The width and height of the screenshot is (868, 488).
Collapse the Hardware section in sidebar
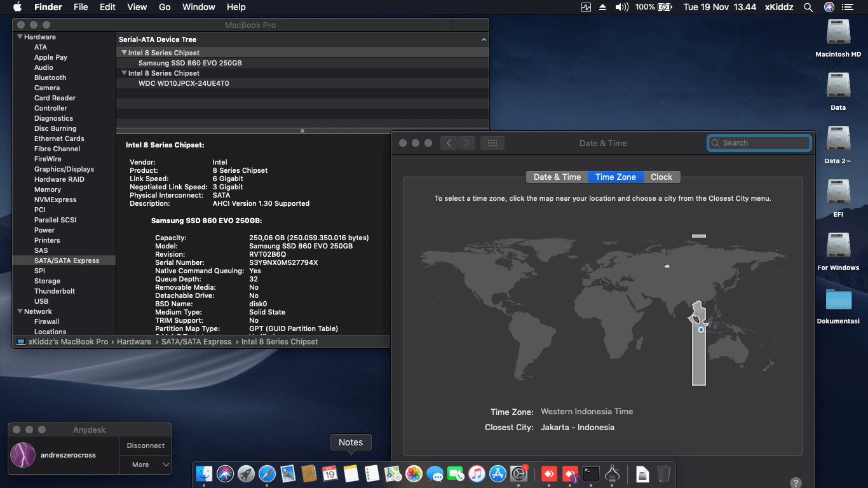point(20,37)
